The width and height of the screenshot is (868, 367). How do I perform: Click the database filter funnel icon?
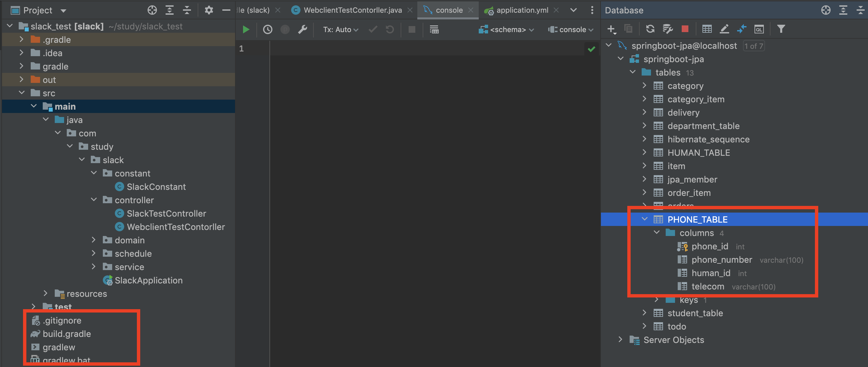[x=781, y=29]
